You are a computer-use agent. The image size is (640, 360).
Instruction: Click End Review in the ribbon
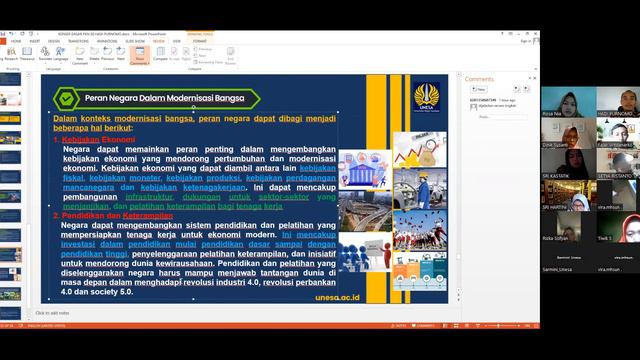pyautogui.click(x=230, y=56)
